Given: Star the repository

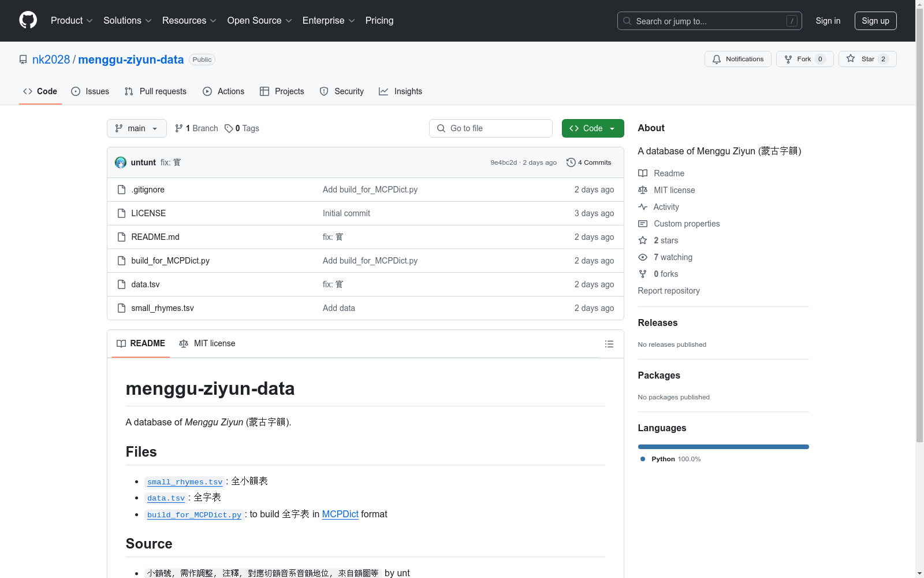Looking at the screenshot, I should (x=867, y=59).
